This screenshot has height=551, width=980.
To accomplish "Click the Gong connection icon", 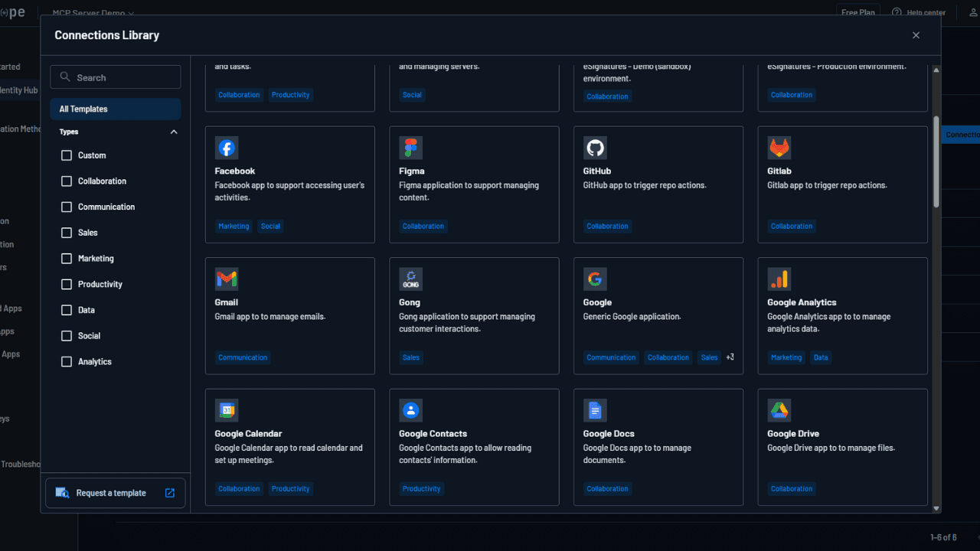I will pyautogui.click(x=410, y=279).
